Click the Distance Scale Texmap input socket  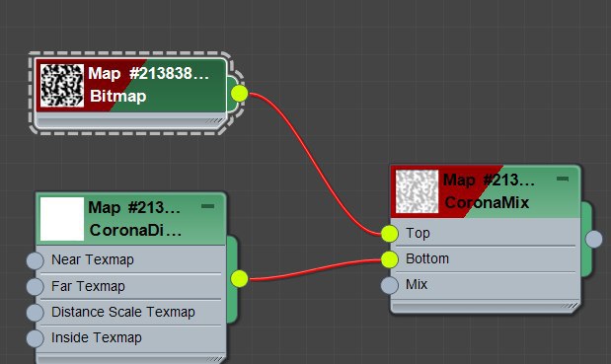[36, 313]
